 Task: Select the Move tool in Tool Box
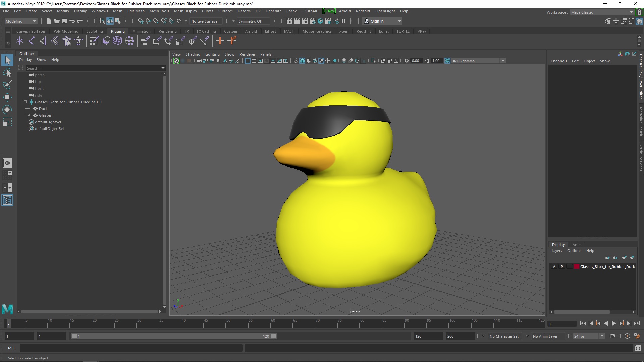click(x=7, y=97)
